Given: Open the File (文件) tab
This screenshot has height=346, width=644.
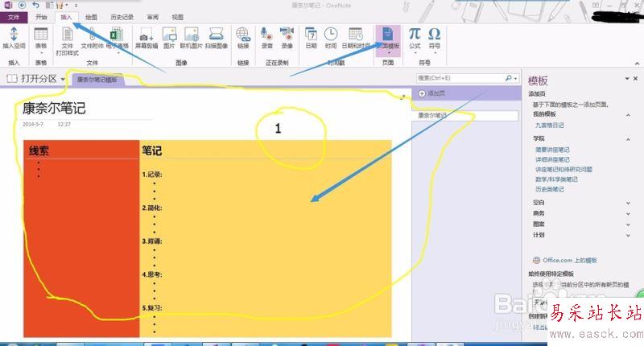Looking at the screenshot, I should pos(14,17).
